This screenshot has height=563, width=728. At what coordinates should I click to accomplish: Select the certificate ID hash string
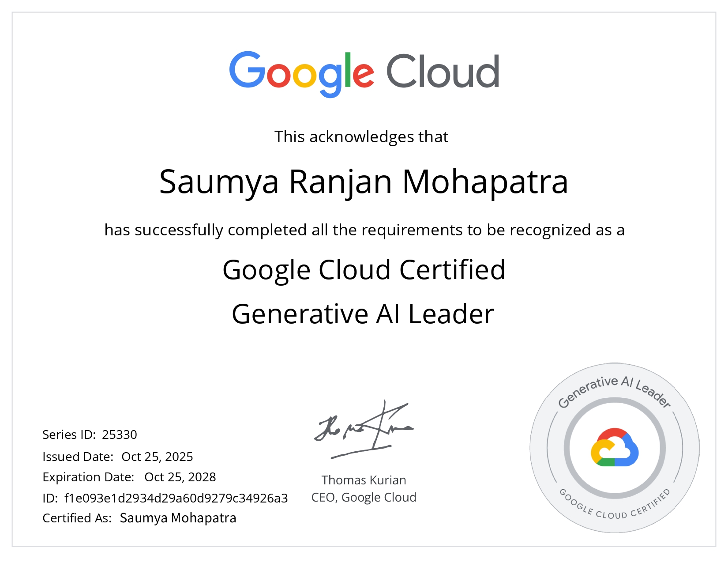click(x=176, y=498)
